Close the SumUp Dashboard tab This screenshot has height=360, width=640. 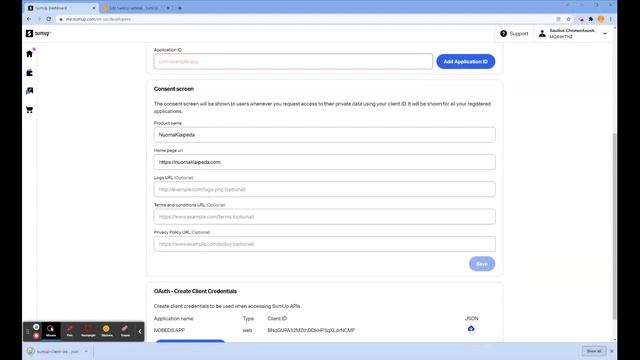coord(93,8)
